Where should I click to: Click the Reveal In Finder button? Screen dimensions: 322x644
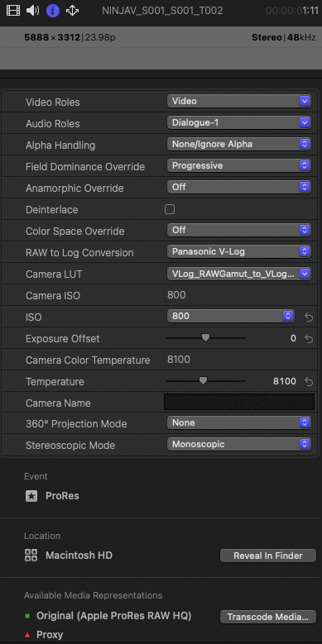[268, 556]
